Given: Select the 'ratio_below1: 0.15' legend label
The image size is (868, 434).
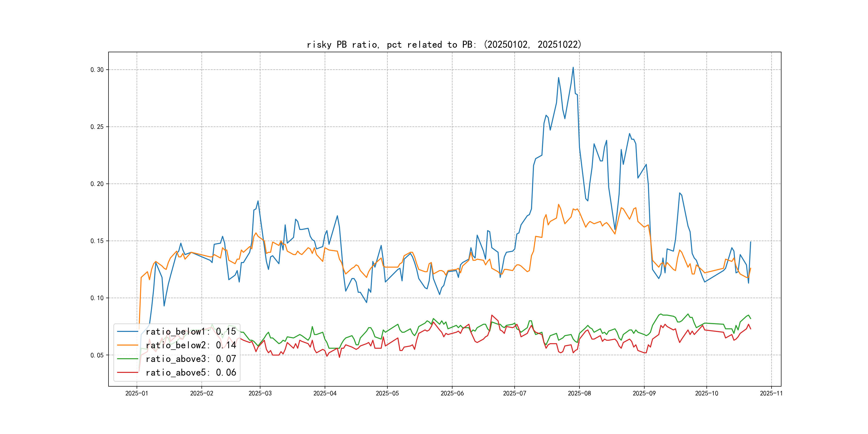Looking at the screenshot, I should (191, 332).
